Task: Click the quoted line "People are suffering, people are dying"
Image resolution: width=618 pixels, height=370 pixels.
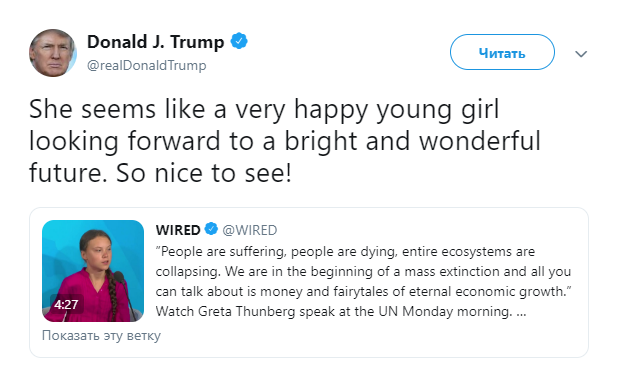Action: pyautogui.click(x=276, y=251)
